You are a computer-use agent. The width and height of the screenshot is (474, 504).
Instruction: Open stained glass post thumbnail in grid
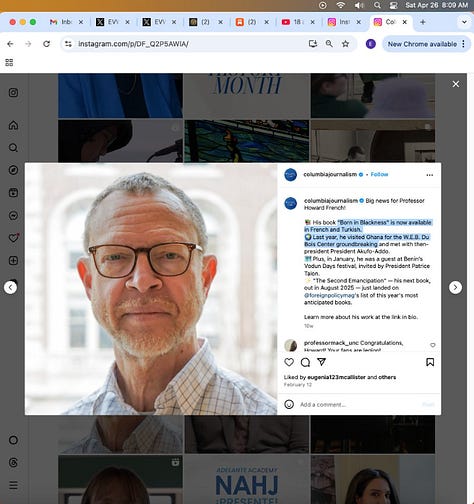[247, 141]
